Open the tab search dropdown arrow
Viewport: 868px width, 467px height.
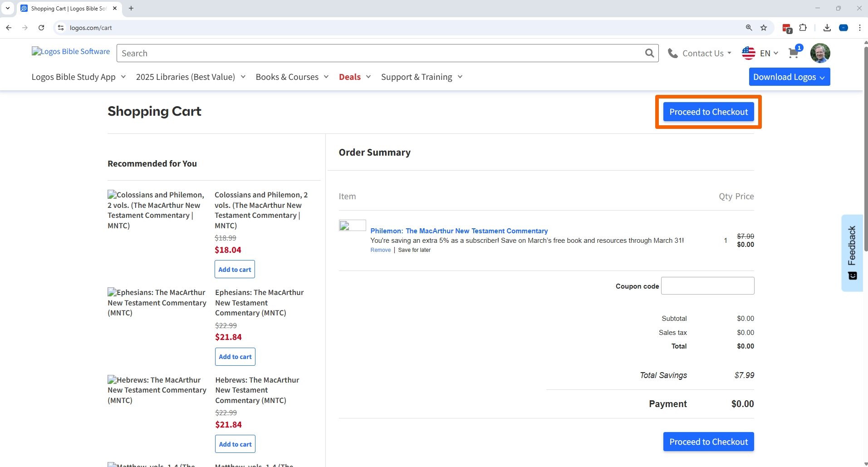(8, 8)
